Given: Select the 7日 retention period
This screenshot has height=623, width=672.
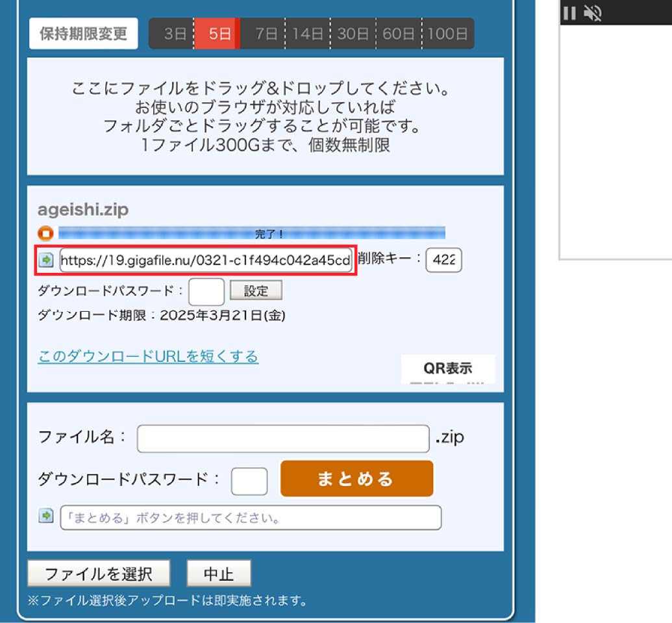Looking at the screenshot, I should pos(266,34).
